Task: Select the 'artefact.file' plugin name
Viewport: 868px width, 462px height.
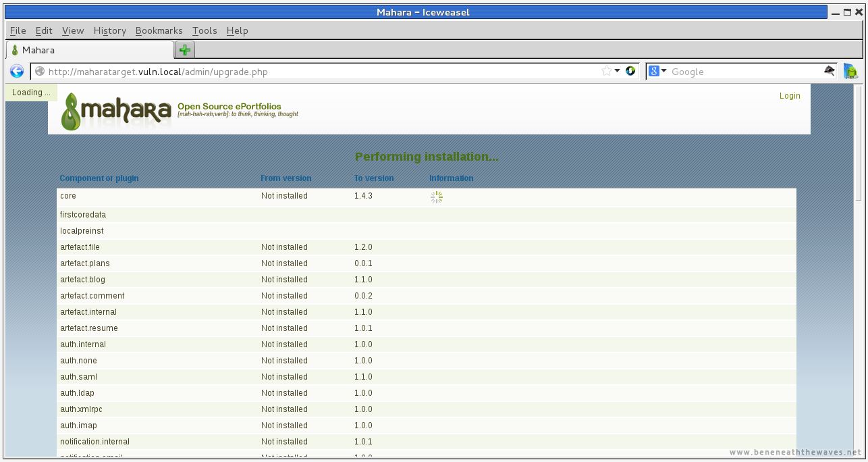Action: click(80, 247)
